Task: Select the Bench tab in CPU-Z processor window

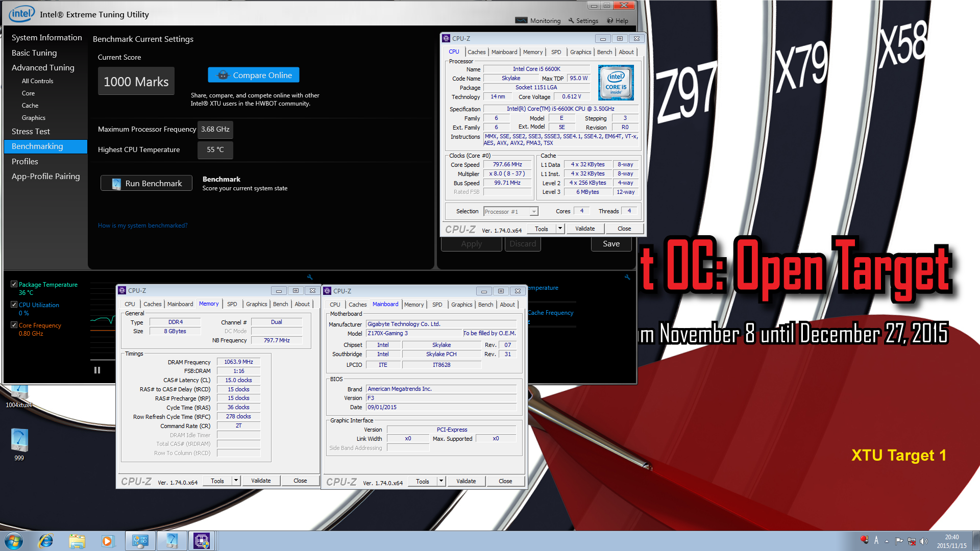Action: [x=604, y=52]
